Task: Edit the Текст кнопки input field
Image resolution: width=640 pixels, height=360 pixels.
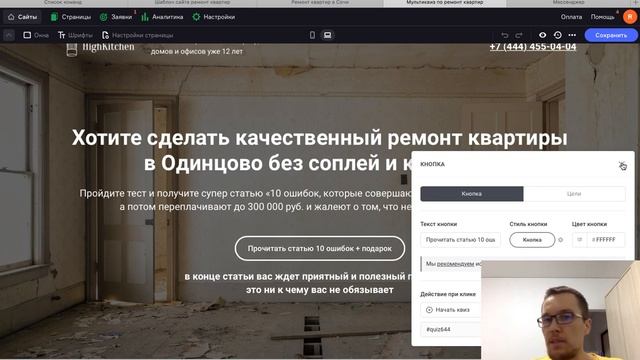Action: point(460,240)
